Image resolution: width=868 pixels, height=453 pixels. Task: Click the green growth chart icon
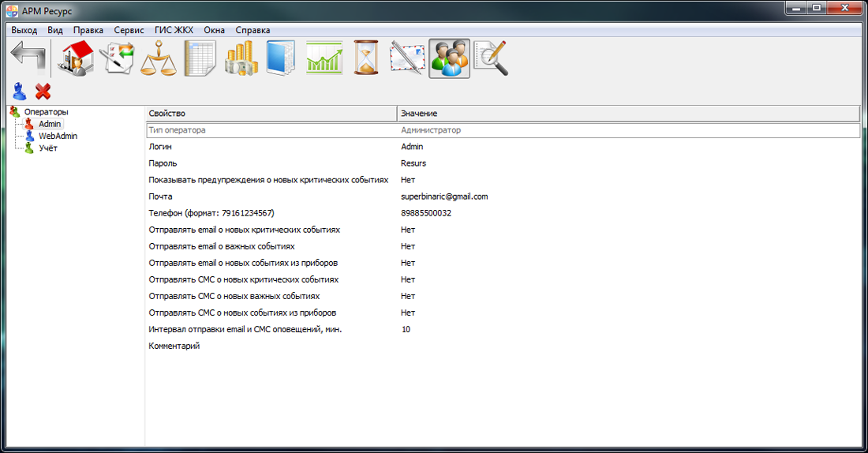point(324,59)
